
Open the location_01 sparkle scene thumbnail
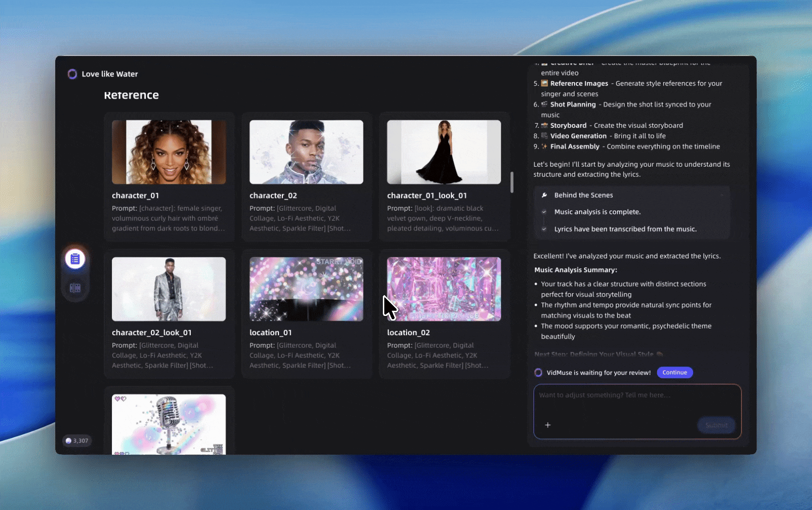pyautogui.click(x=306, y=289)
